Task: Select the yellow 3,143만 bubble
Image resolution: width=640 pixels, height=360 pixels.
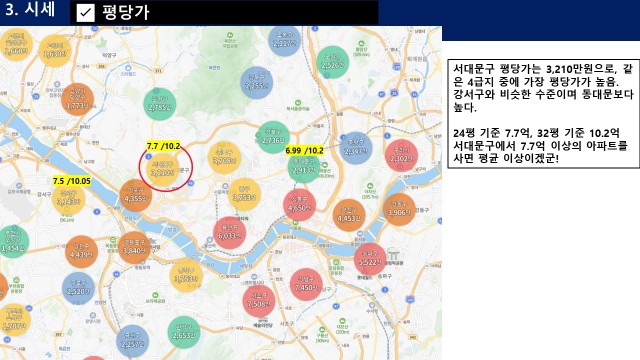Action: 68,199
